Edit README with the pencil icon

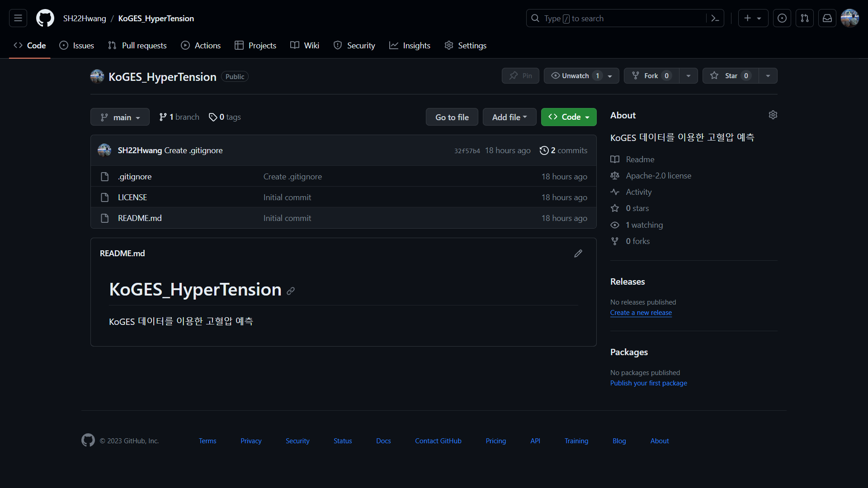578,253
